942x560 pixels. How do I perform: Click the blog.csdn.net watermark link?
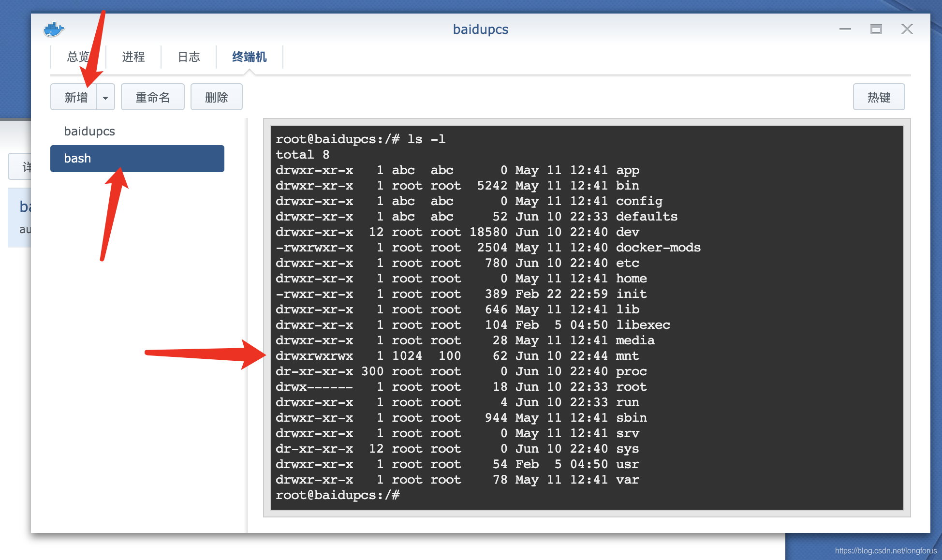point(885,551)
